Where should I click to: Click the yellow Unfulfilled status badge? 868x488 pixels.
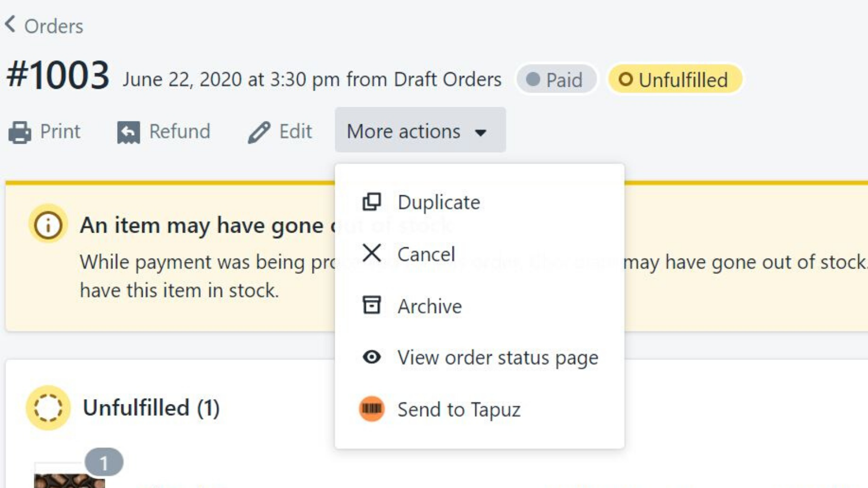pos(675,79)
